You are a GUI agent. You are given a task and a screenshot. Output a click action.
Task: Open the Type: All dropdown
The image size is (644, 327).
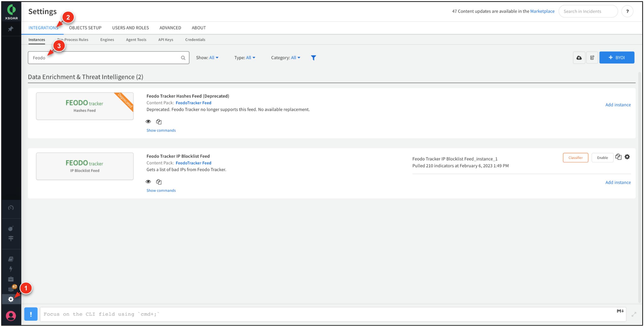[245, 58]
